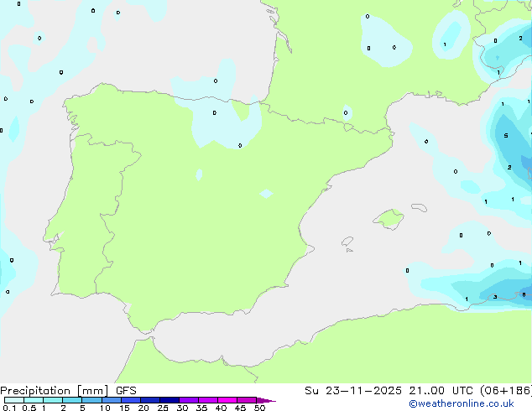Viewport: 532px width, 411px height.
Task: Click the '20' legend scale label
Action: coord(143,408)
